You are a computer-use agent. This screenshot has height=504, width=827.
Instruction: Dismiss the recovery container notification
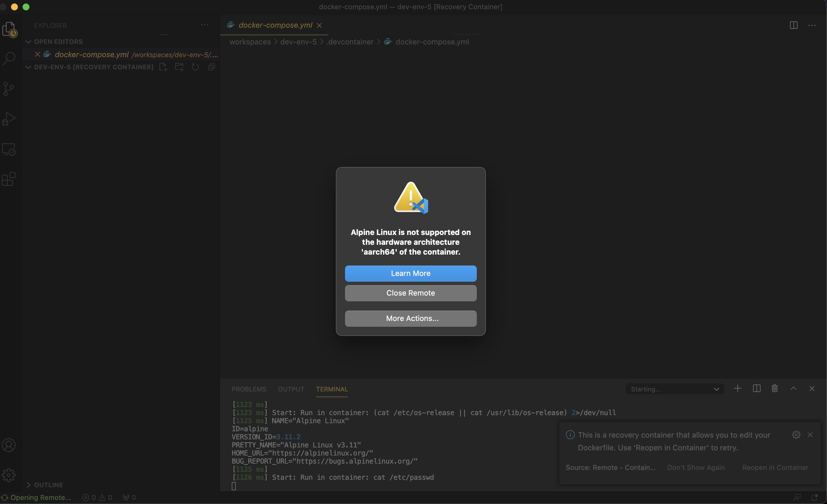point(811,435)
